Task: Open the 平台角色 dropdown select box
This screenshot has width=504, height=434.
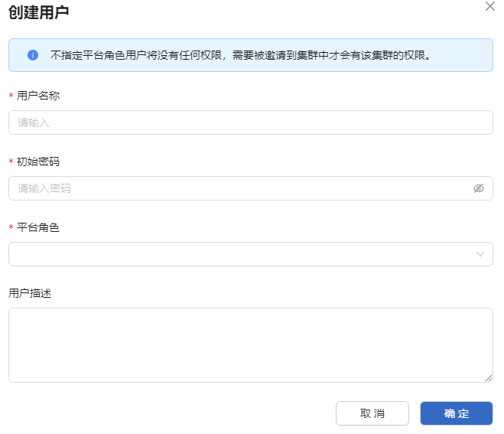Action: [237, 254]
